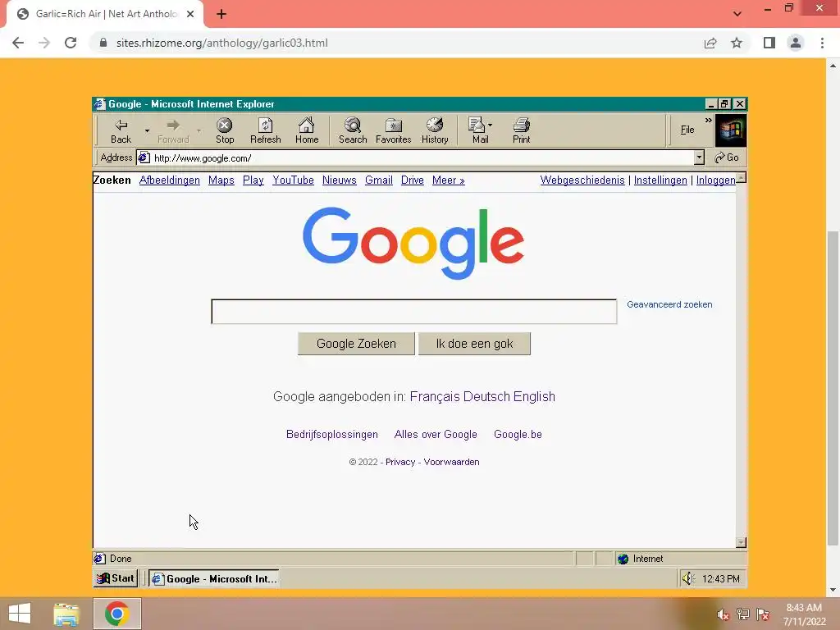Open the Privacy link in footer
This screenshot has width=840, height=630.
point(400,462)
